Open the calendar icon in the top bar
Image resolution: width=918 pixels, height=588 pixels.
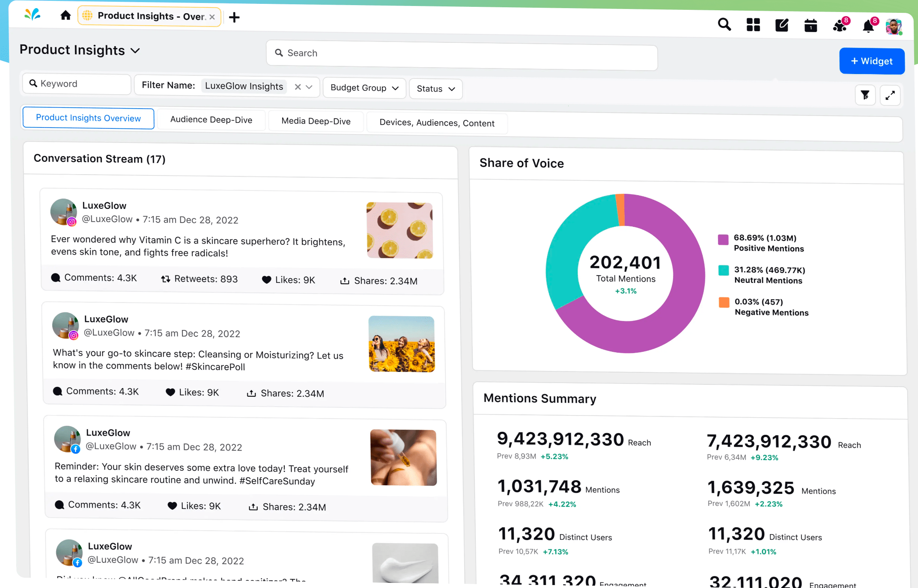click(811, 25)
